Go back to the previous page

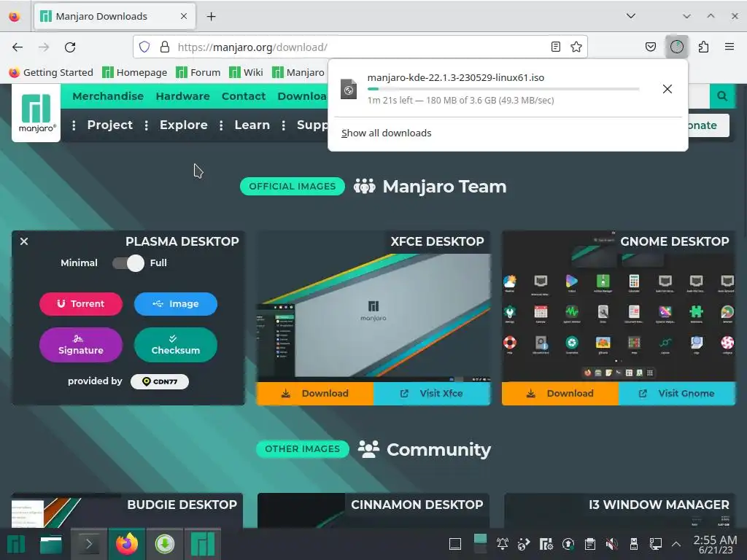click(18, 47)
